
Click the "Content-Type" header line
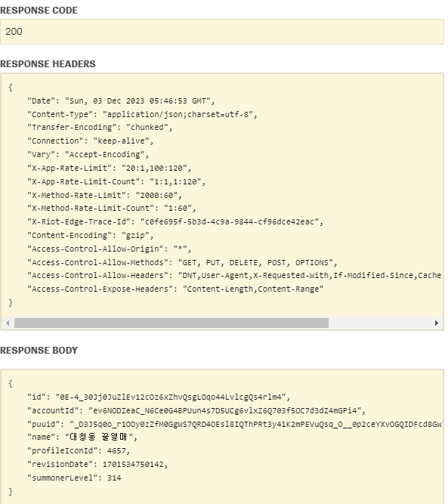pos(142,114)
